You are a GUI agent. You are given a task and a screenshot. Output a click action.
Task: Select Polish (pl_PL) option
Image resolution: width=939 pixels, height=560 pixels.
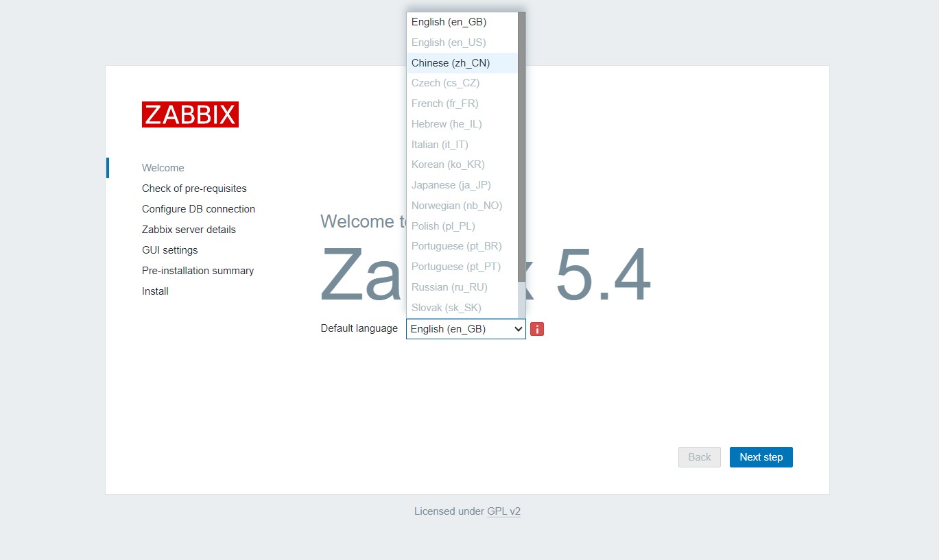[462, 226]
